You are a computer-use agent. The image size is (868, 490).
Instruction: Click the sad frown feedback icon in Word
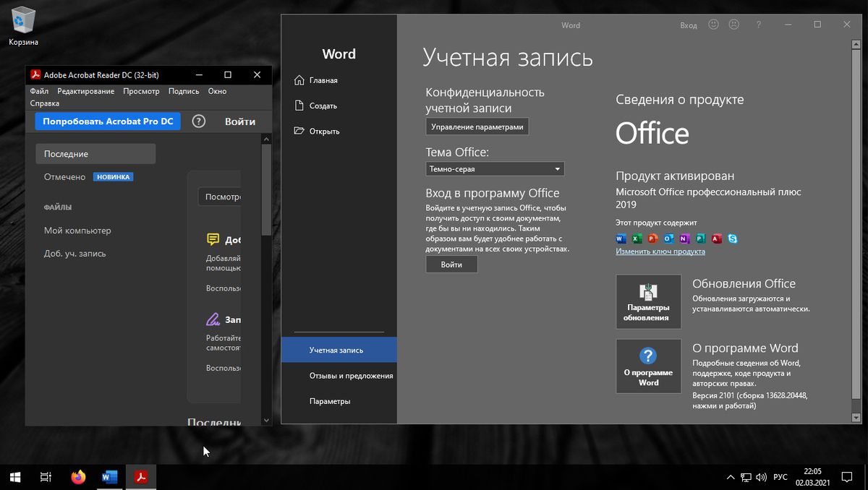click(x=733, y=25)
